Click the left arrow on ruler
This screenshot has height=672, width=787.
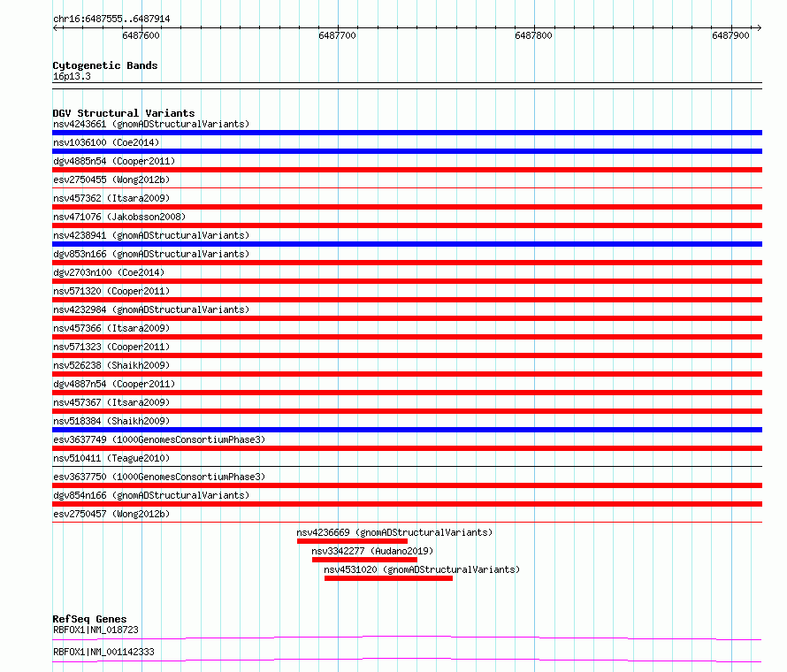coord(56,27)
